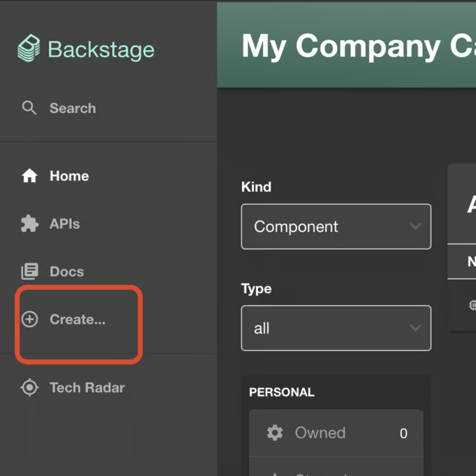Click the Create plus-circle icon
The image size is (476, 476).
point(29,319)
